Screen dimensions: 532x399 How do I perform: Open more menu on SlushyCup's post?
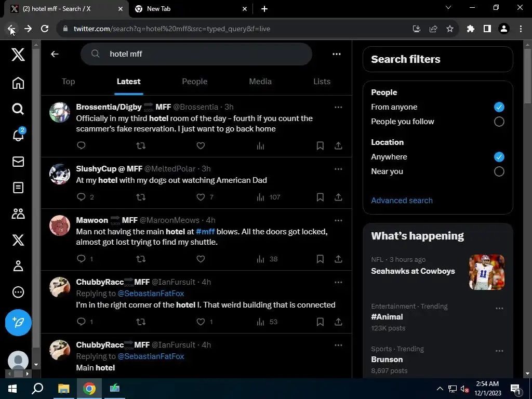(x=338, y=169)
